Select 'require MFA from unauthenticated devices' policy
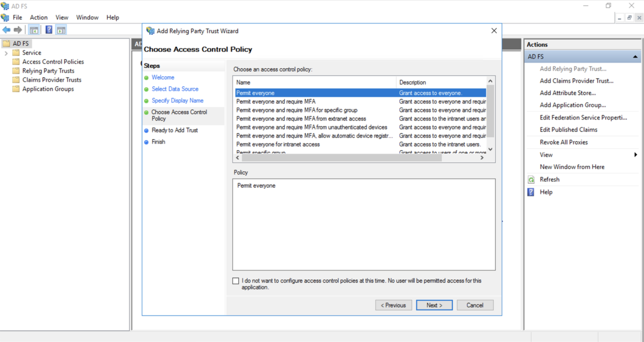 pos(360,127)
